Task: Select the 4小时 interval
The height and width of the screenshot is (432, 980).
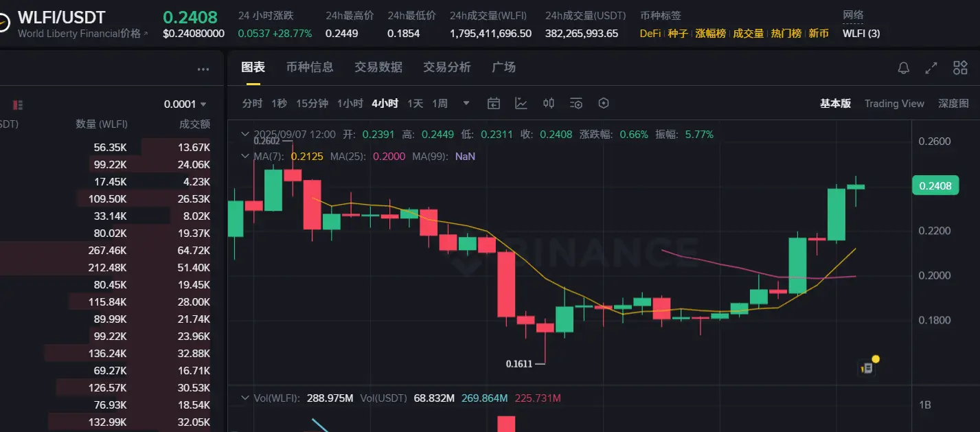Action: point(385,104)
